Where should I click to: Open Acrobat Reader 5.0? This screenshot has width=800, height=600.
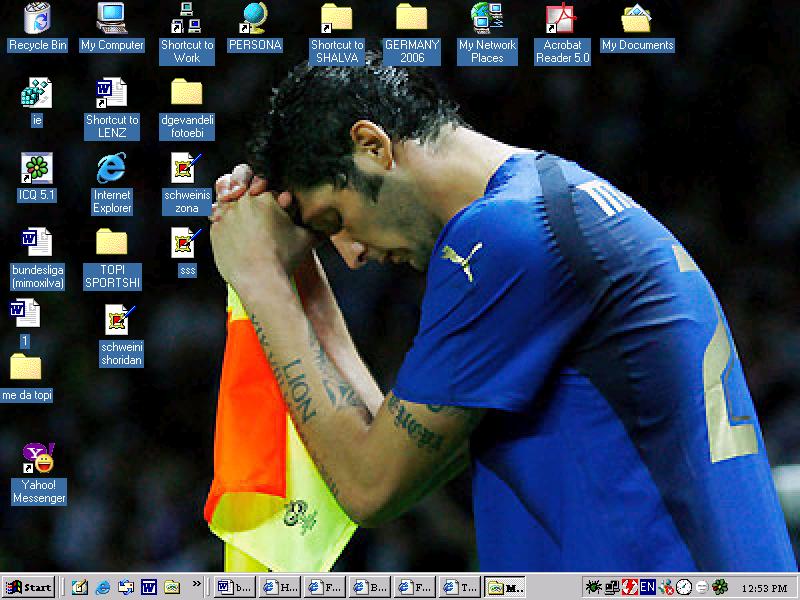pyautogui.click(x=561, y=18)
